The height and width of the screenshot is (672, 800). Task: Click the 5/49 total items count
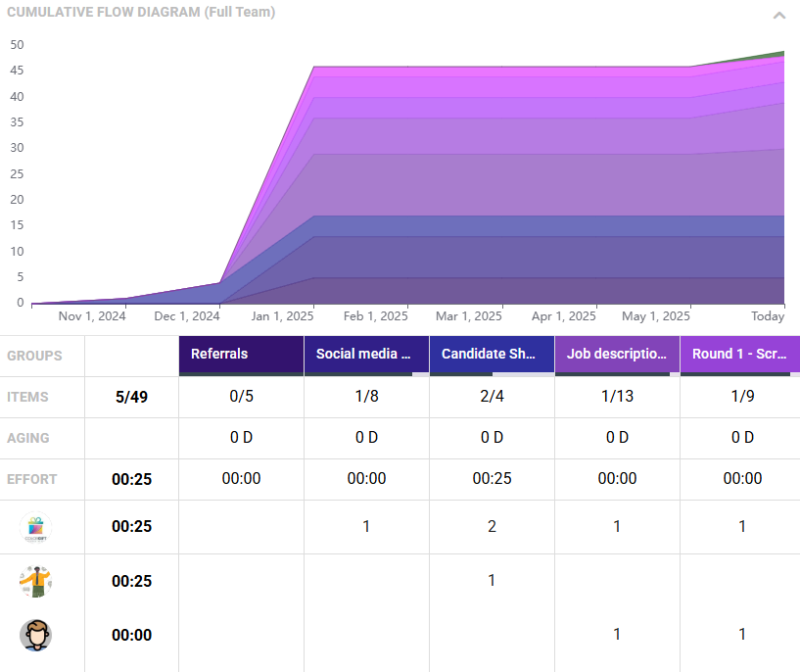click(131, 397)
